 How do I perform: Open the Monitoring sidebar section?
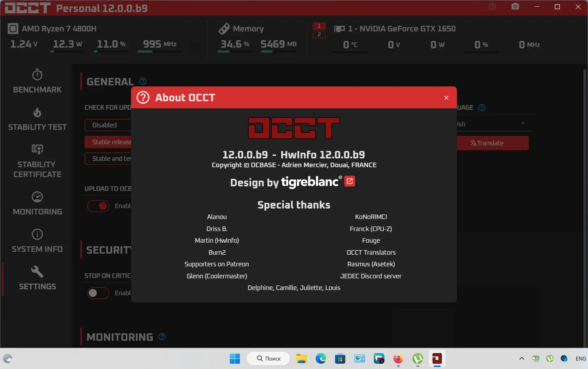(37, 204)
